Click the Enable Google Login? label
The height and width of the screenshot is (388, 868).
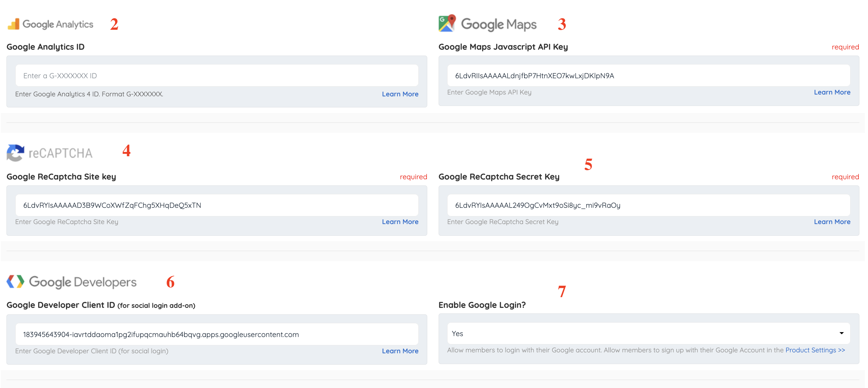pos(482,305)
